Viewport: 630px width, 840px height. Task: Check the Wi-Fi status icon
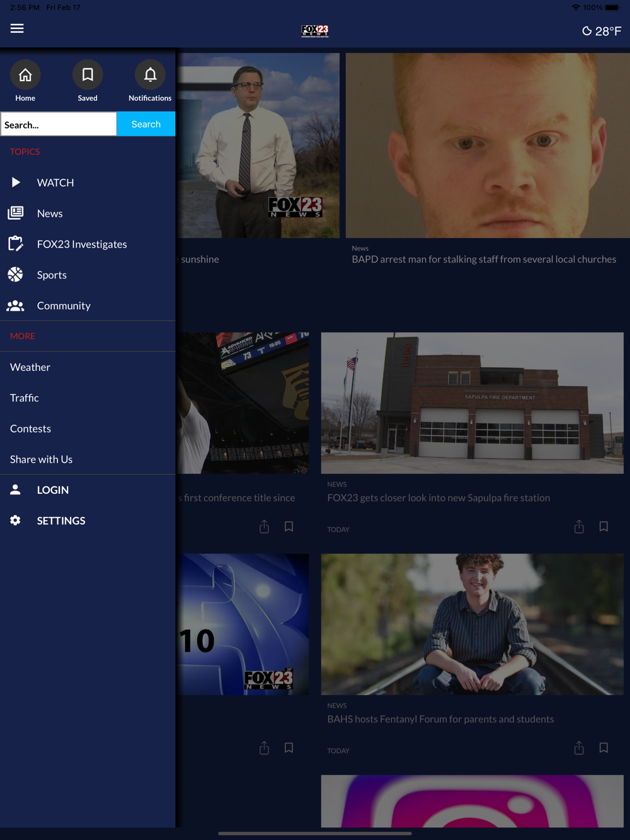(576, 8)
